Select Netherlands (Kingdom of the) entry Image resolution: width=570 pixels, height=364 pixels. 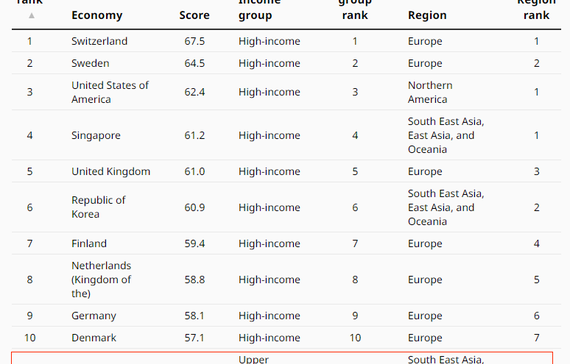[x=101, y=280]
